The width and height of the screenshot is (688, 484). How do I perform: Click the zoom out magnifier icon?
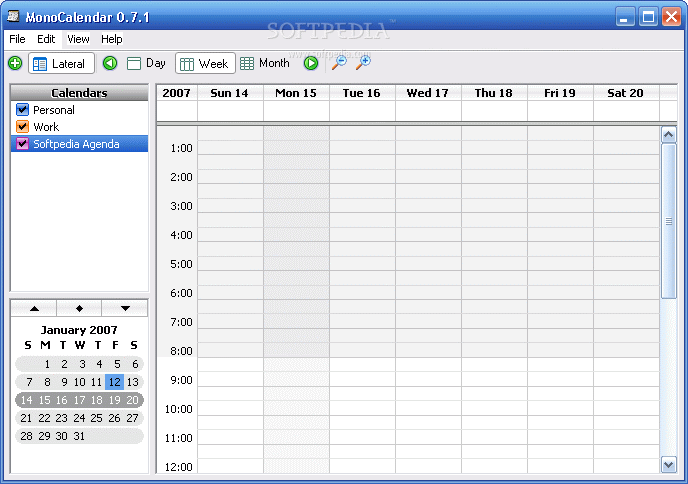coord(339,63)
